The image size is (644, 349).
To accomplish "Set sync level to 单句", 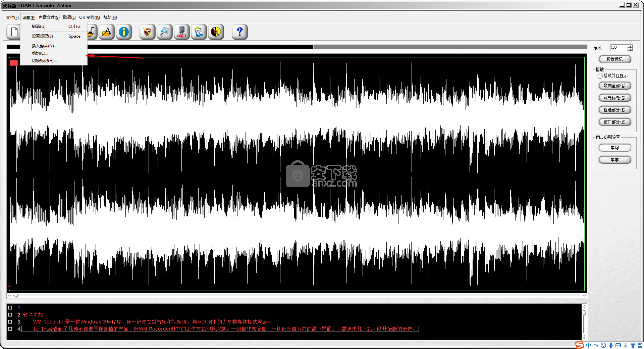I will (615, 148).
